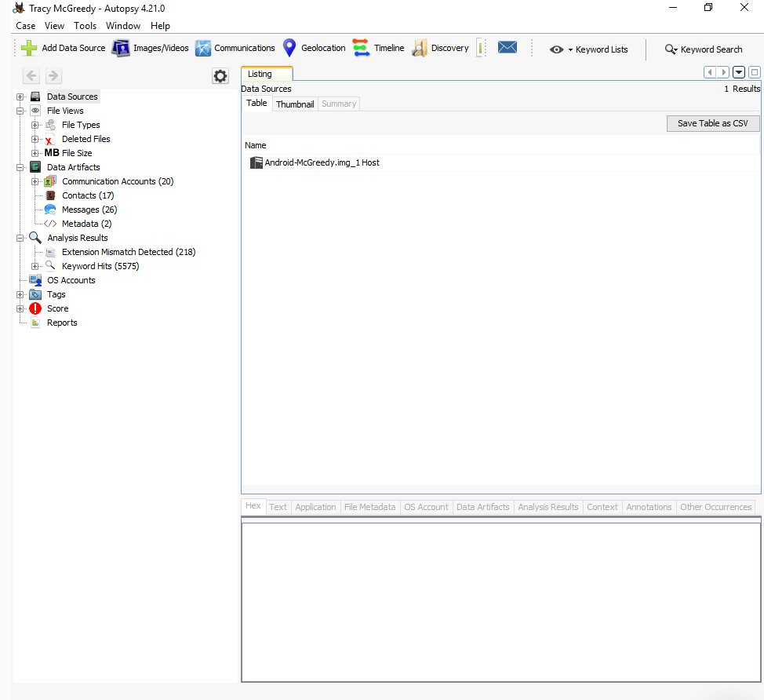Open the Window menu
764x700 pixels.
pyautogui.click(x=123, y=26)
